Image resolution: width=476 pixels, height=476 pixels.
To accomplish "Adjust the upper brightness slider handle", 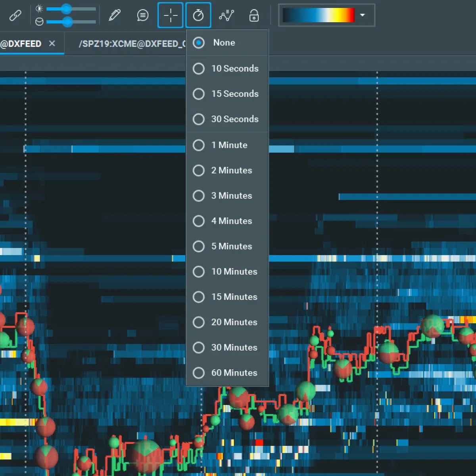I will tap(66, 9).
